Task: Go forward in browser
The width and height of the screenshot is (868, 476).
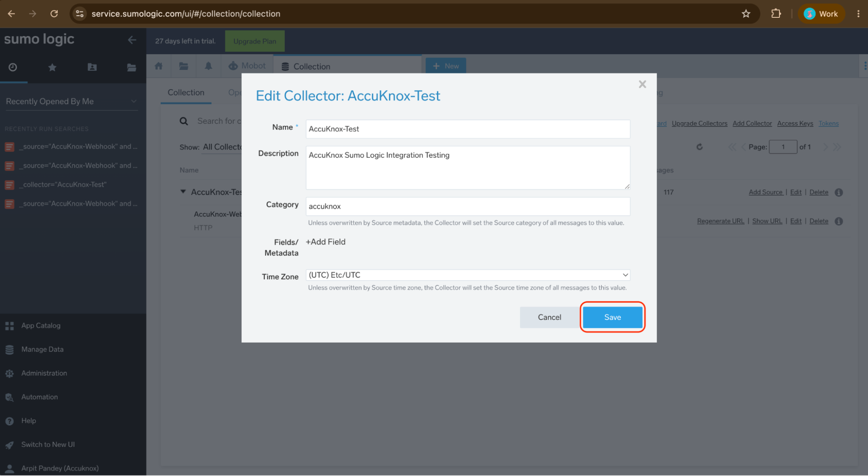Action: (x=33, y=14)
